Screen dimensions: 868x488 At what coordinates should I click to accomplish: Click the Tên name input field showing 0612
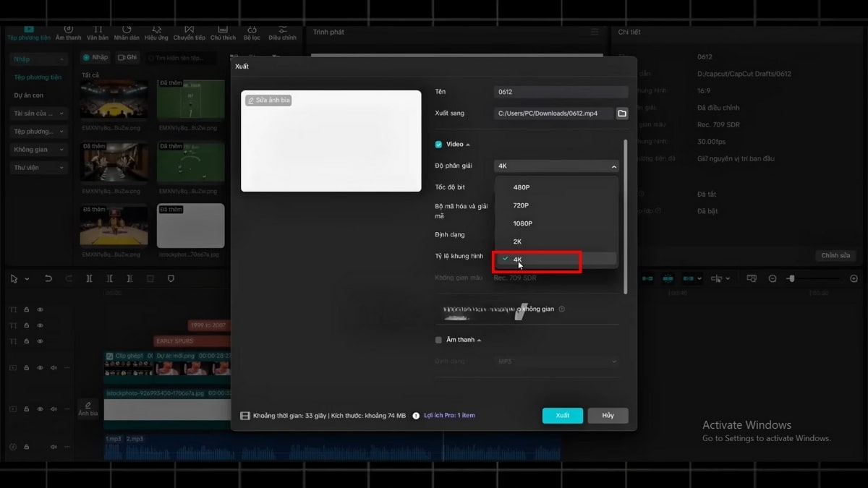(561, 91)
